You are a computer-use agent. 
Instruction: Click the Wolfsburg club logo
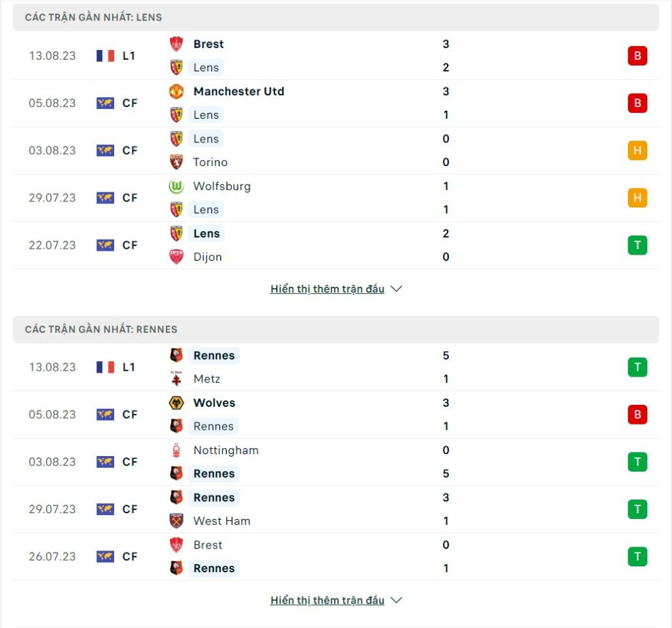tap(176, 186)
